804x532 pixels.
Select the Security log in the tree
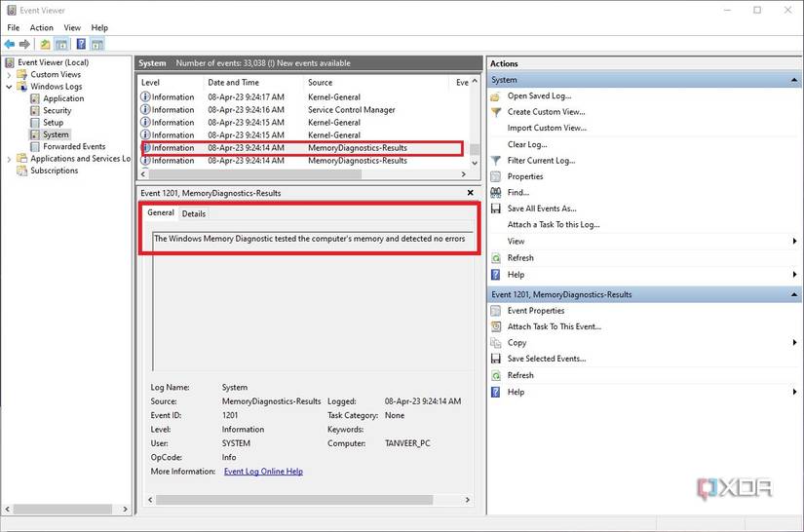[57, 111]
